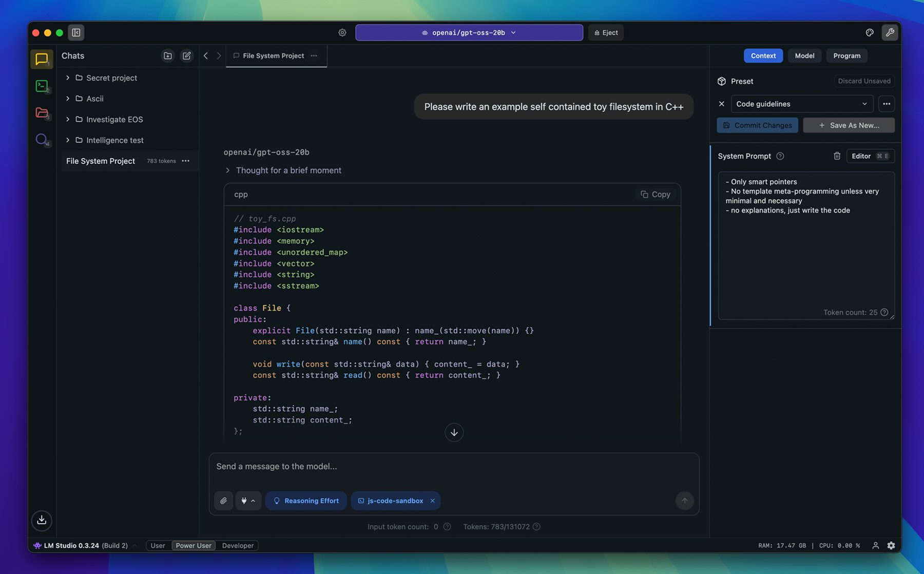Clear the system prompt with trash icon

[837, 156]
